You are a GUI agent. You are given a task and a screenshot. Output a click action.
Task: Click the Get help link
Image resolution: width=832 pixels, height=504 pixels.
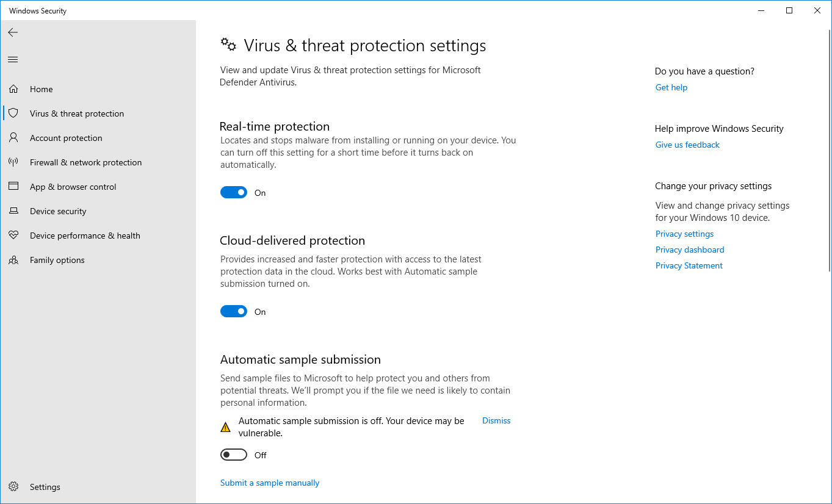[x=671, y=87]
